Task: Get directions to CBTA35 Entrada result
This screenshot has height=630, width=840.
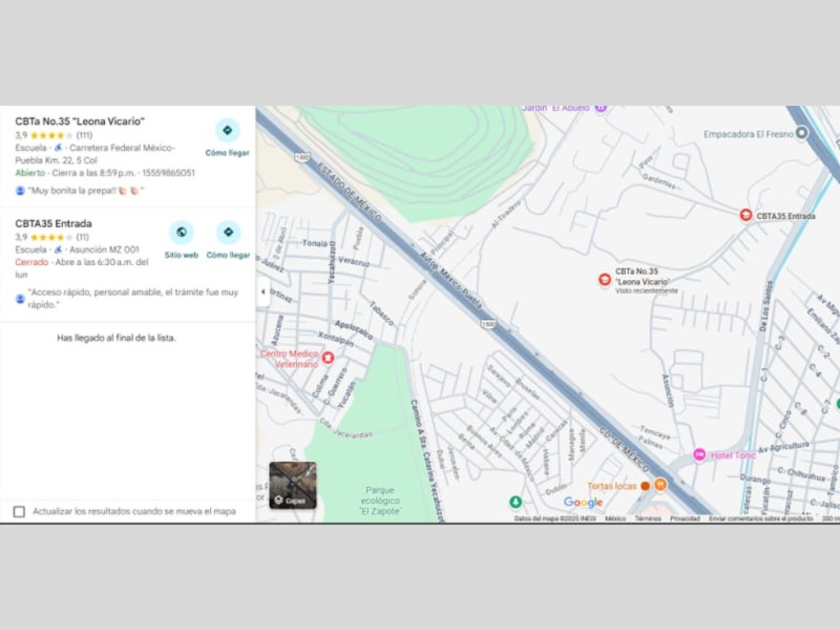Action: click(228, 233)
